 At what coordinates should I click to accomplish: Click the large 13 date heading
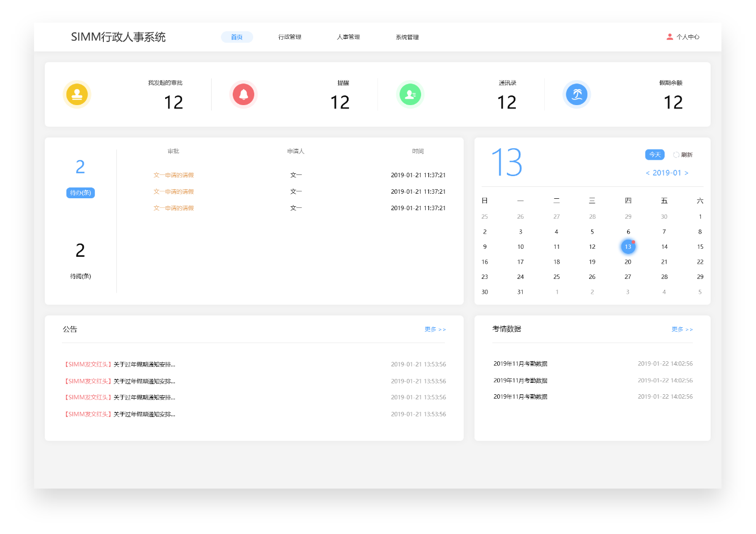tap(506, 162)
